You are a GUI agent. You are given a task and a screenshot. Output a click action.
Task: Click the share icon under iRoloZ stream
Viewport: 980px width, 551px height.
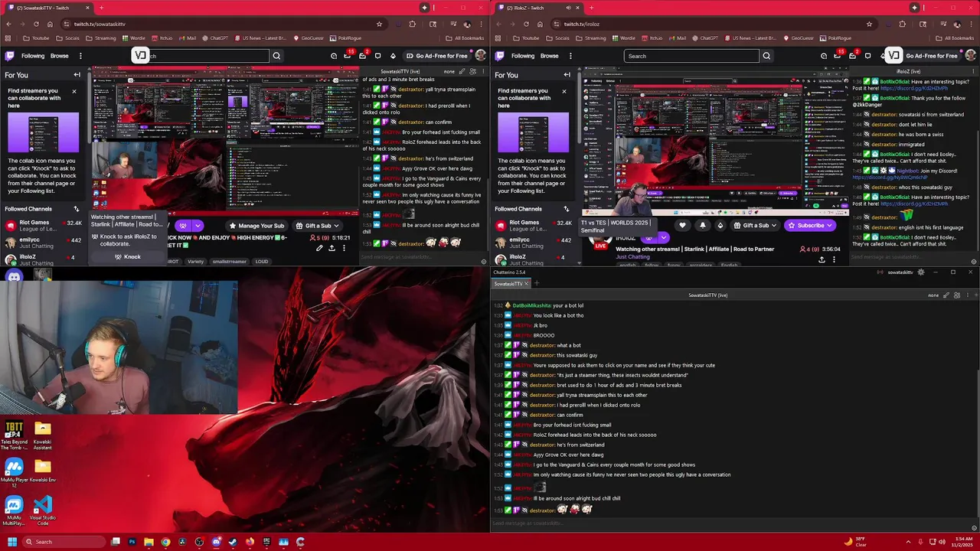[822, 259]
